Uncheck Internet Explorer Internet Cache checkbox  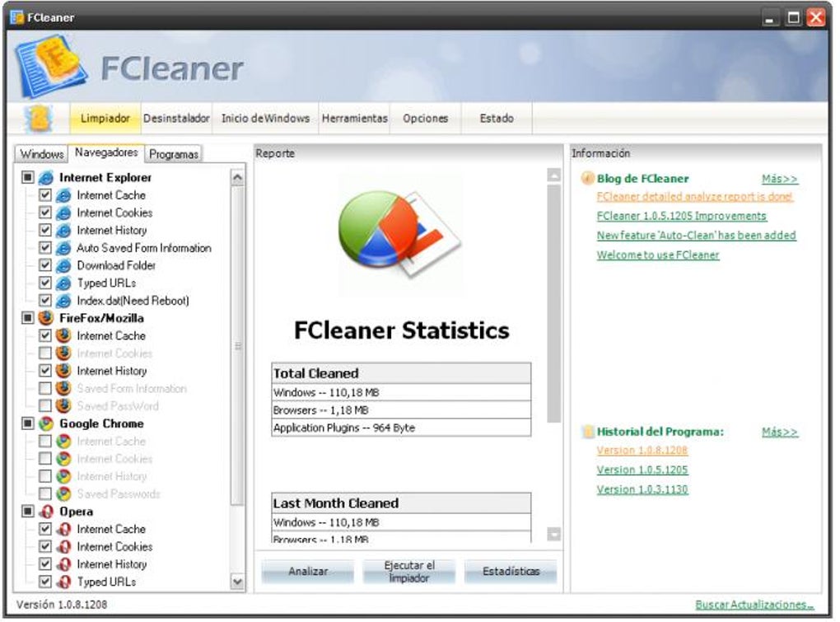click(45, 195)
